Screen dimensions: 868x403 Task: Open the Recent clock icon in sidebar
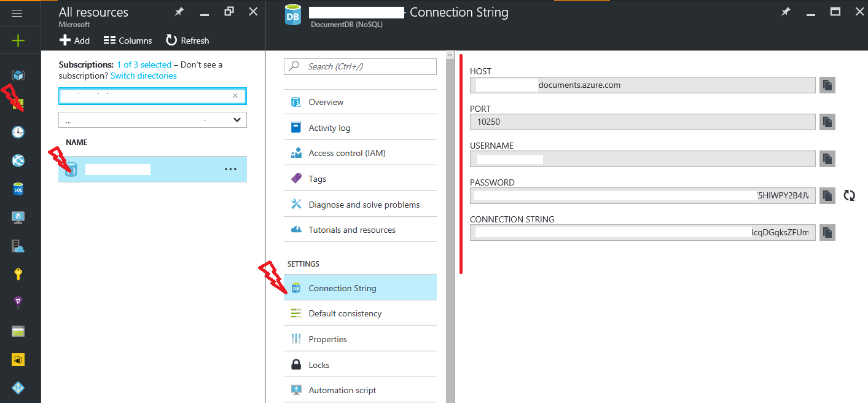(18, 132)
